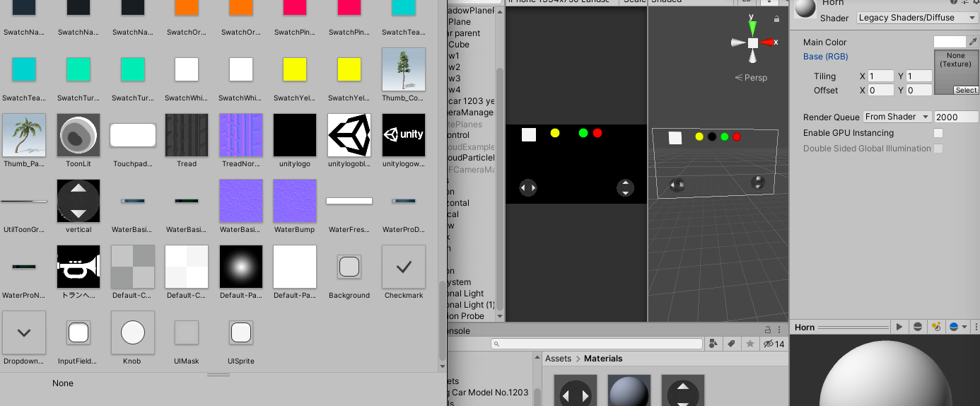Select the Dropdown... arrow sprite
This screenshot has height=406, width=980.
coord(24,332)
